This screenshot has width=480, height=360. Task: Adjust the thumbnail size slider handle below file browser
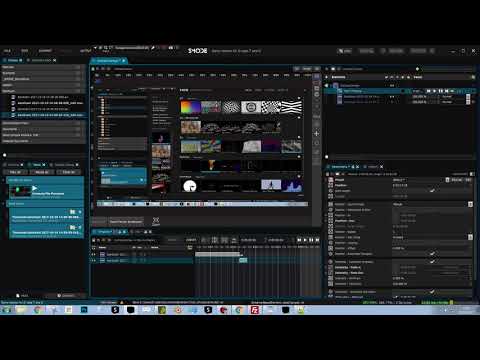coord(4,155)
